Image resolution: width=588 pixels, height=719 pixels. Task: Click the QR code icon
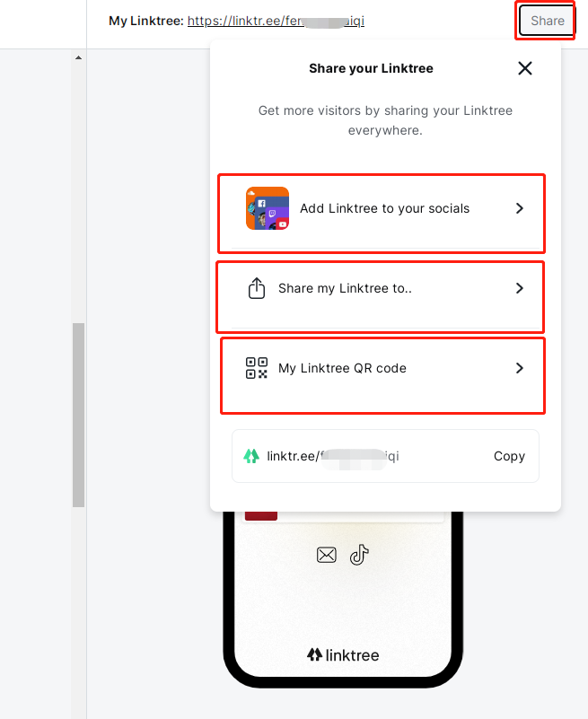tap(257, 368)
